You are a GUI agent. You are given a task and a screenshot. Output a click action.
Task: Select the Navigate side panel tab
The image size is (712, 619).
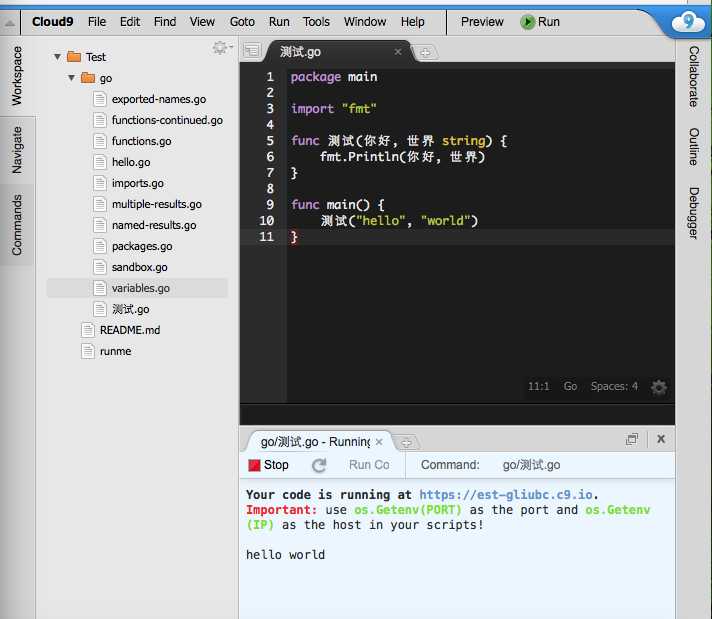point(17,150)
